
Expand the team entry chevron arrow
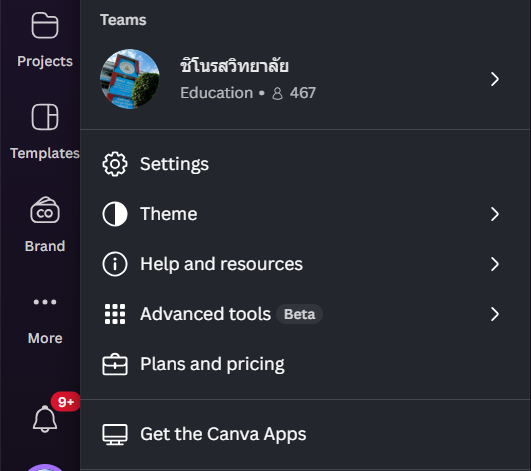coord(495,79)
